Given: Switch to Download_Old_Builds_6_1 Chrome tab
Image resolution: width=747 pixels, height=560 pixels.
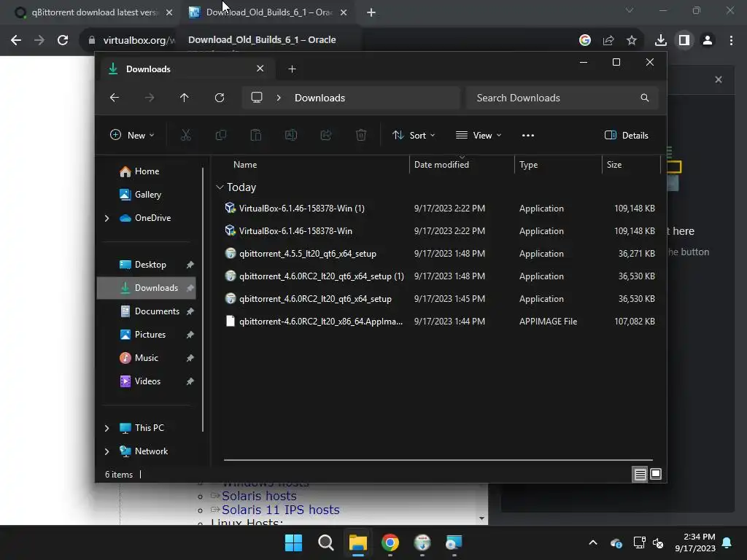Looking at the screenshot, I should (268, 12).
